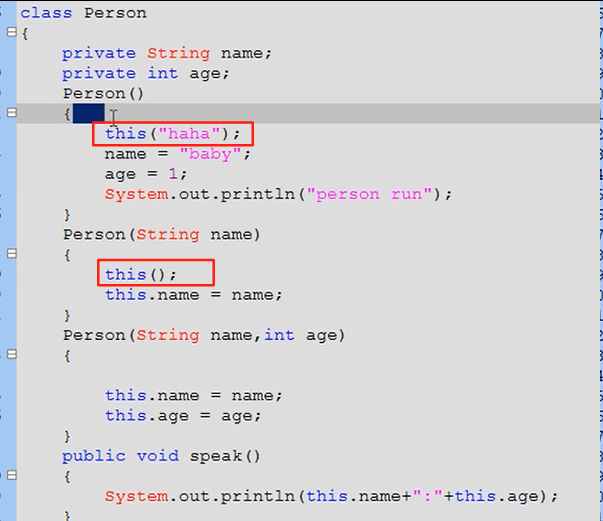Click the println(this.name+":"+this.age) statement

(331, 496)
